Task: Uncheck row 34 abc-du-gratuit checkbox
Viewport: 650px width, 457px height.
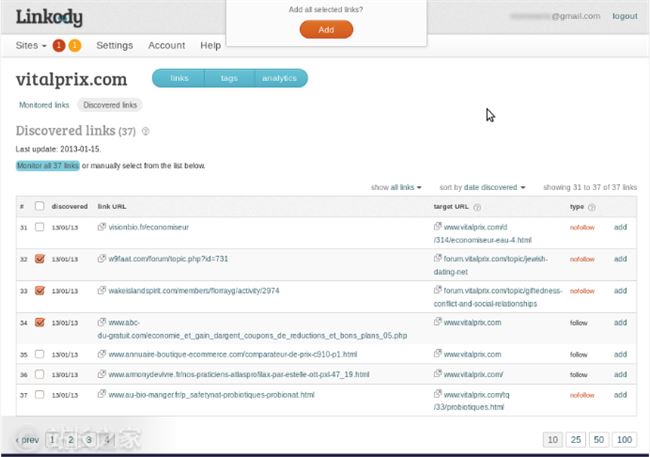Action: point(39,322)
